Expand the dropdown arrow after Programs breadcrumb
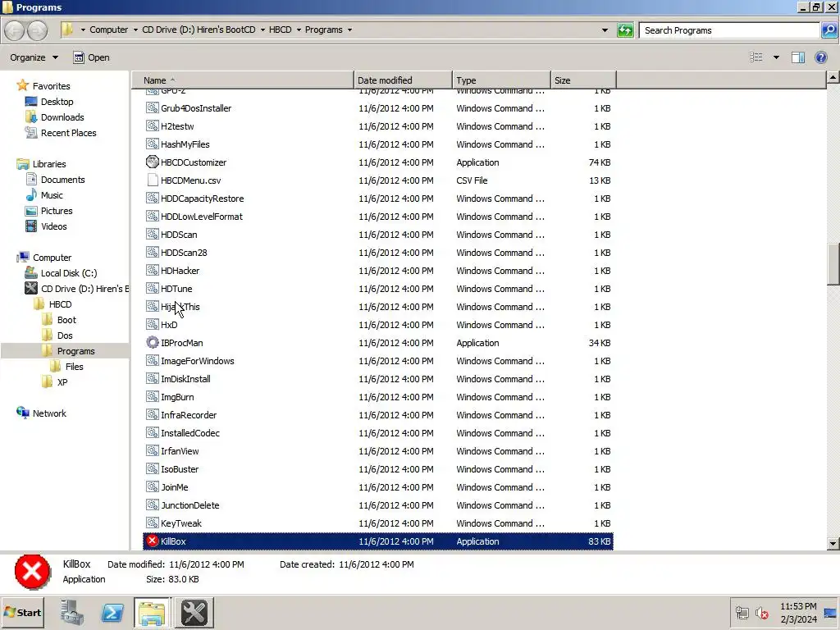Viewport: 840px width, 630px height. point(349,30)
